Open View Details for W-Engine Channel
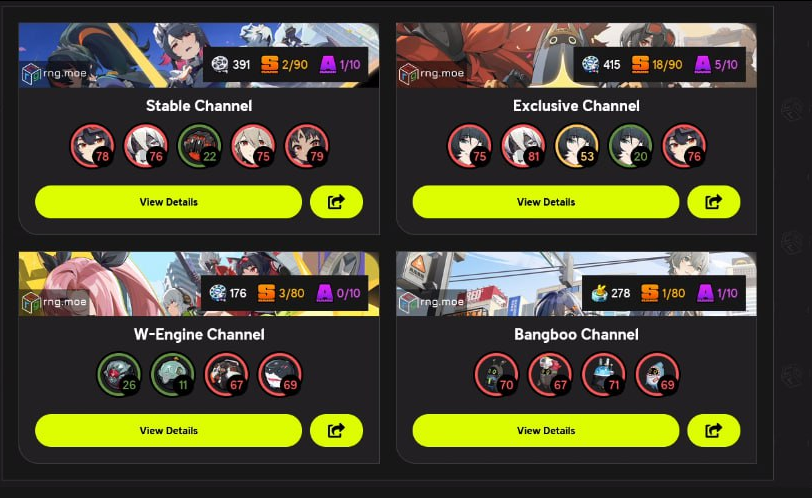812x498 pixels. (x=168, y=430)
